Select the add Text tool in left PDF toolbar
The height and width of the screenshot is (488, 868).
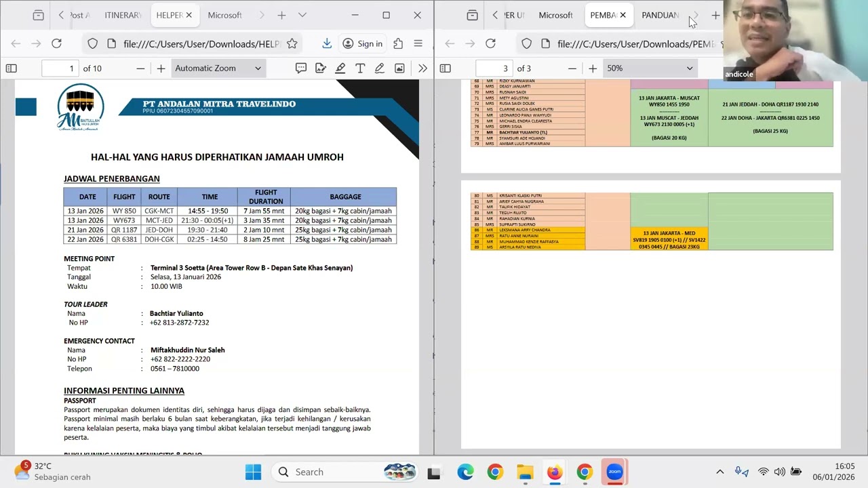(360, 68)
